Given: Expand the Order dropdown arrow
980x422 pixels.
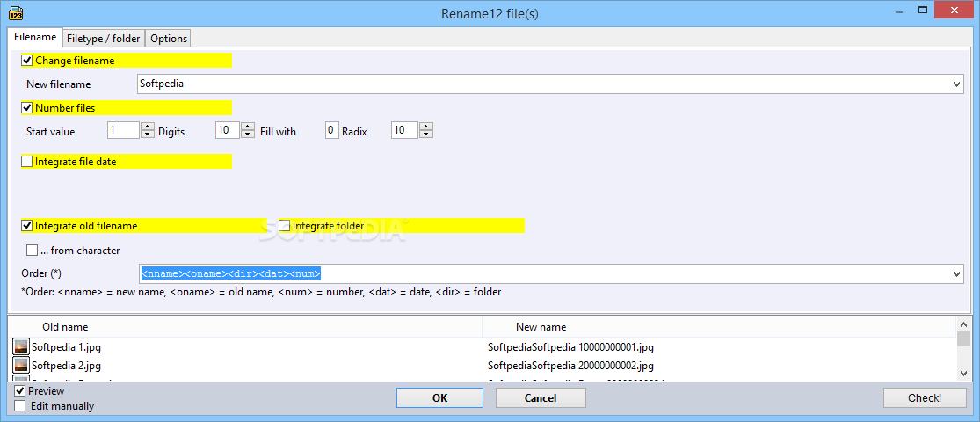Looking at the screenshot, I should 957,273.
